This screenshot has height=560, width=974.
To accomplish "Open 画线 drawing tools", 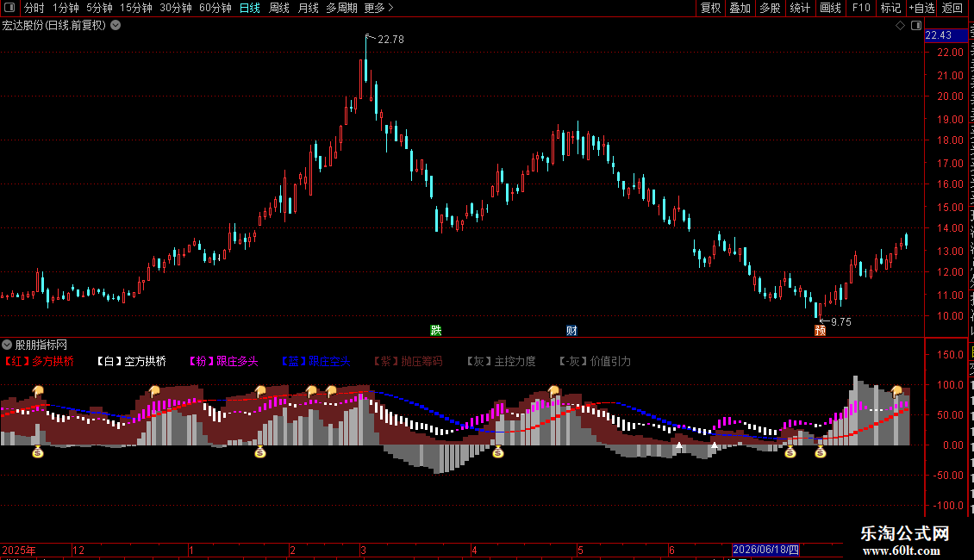I will pyautogui.click(x=831, y=8).
